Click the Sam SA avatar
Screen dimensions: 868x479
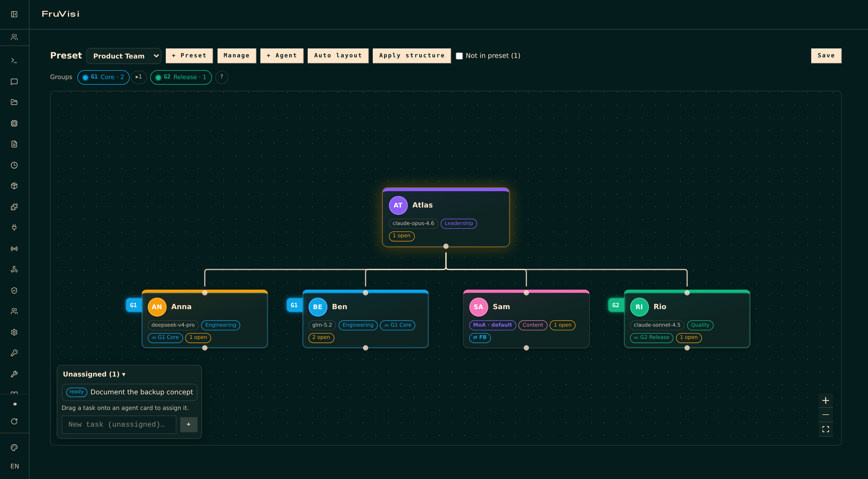[x=479, y=307]
